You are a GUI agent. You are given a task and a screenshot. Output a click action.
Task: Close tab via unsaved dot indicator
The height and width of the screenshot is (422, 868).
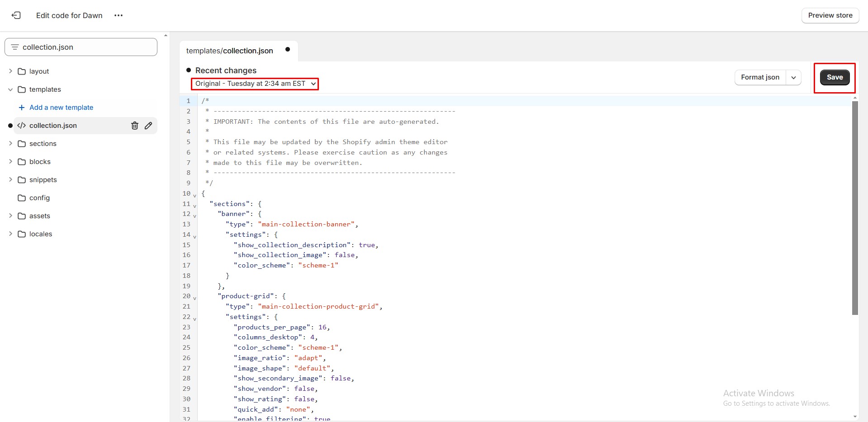(288, 50)
